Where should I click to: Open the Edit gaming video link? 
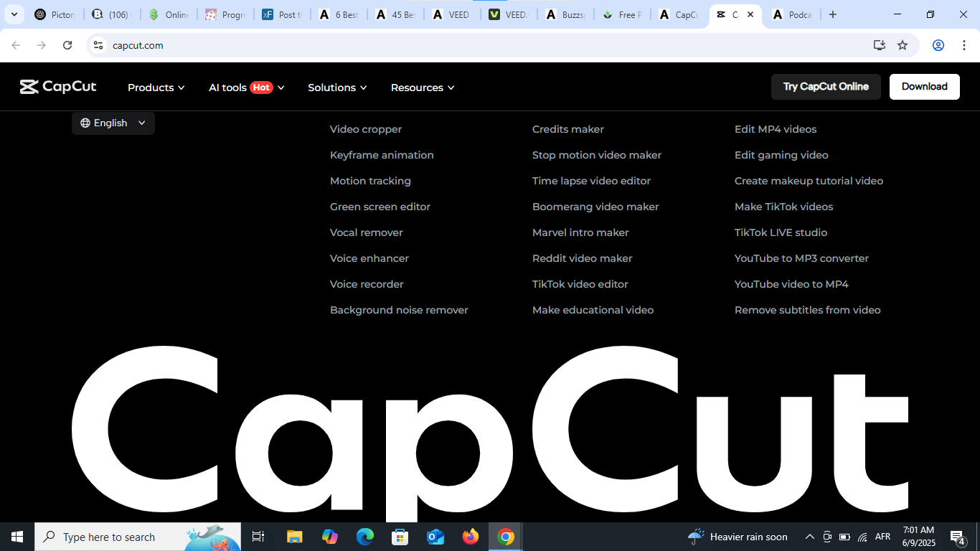point(781,155)
